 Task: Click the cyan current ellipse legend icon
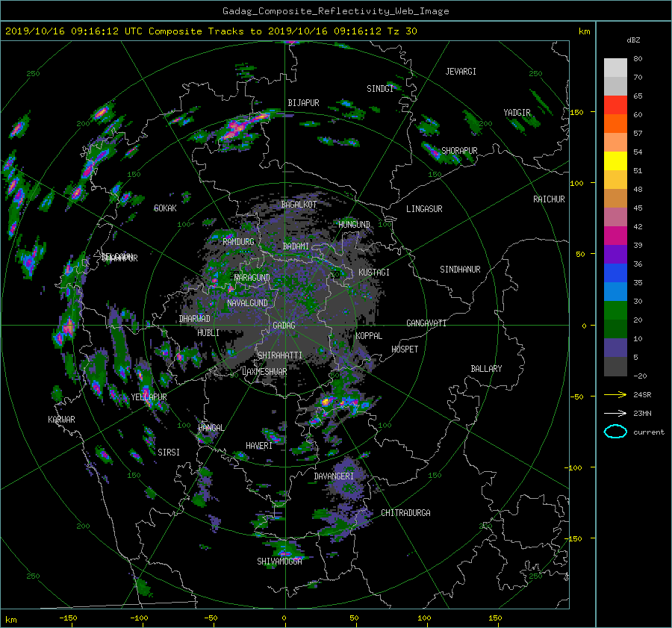tap(615, 432)
